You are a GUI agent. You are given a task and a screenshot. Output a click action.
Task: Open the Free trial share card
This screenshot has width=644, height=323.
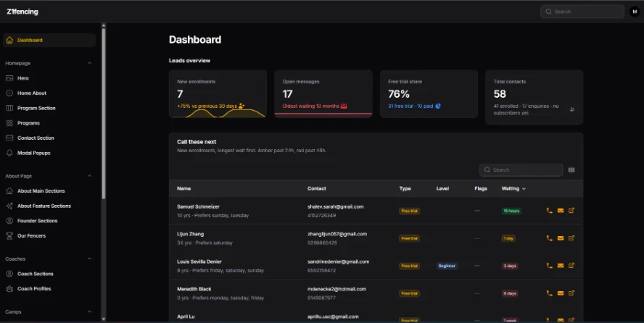tap(429, 94)
